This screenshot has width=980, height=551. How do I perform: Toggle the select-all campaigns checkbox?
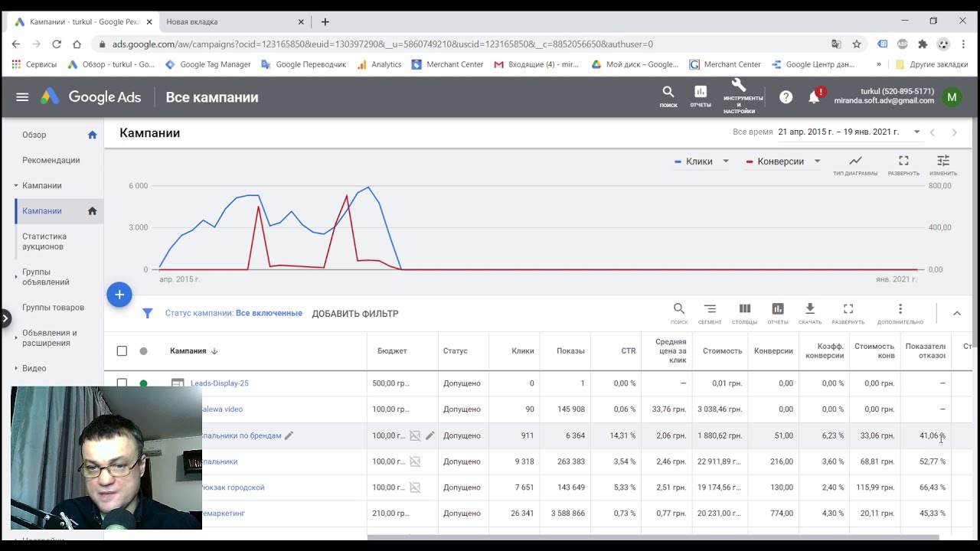122,350
